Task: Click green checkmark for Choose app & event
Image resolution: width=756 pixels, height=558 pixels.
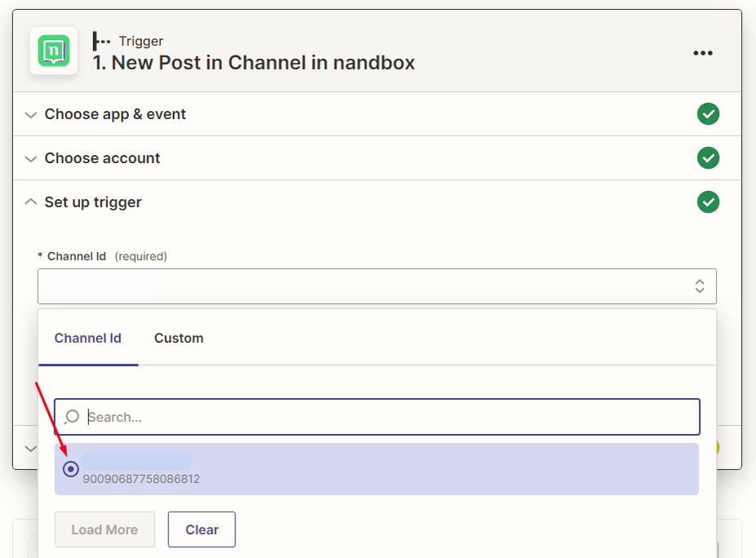Action: 708,114
